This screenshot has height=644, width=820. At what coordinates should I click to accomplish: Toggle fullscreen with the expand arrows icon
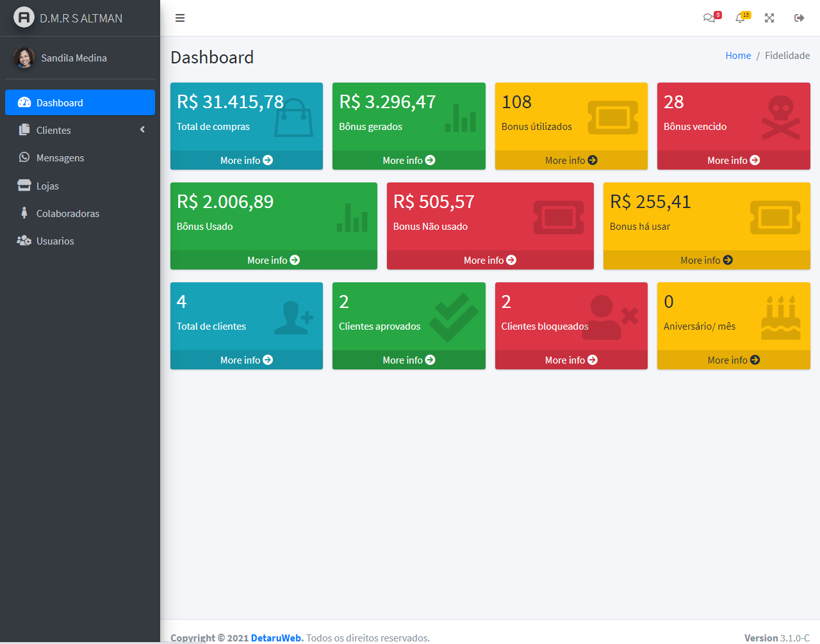click(x=769, y=18)
